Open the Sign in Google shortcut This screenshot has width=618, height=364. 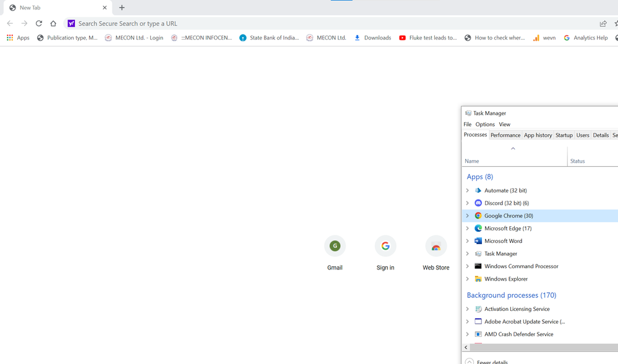[x=385, y=253]
